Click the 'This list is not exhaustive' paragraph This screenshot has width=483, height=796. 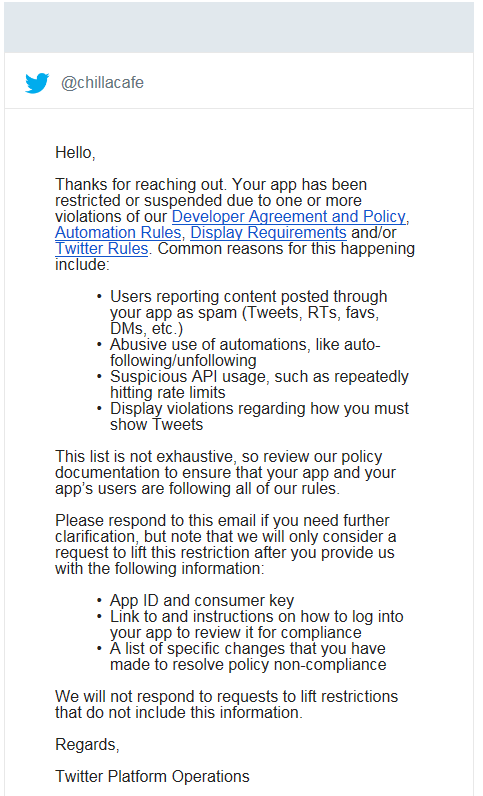225,472
